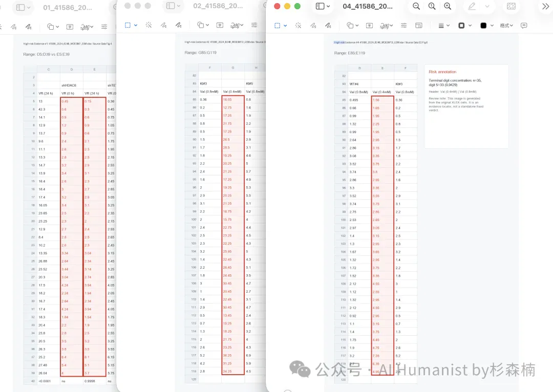Click Adjust Size icon in 04_41586 window

[419, 26]
